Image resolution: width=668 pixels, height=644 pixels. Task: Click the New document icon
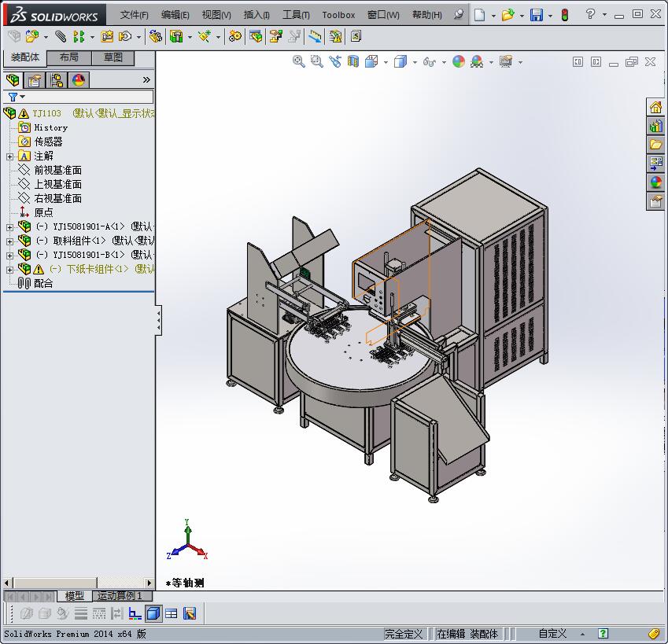point(480,15)
